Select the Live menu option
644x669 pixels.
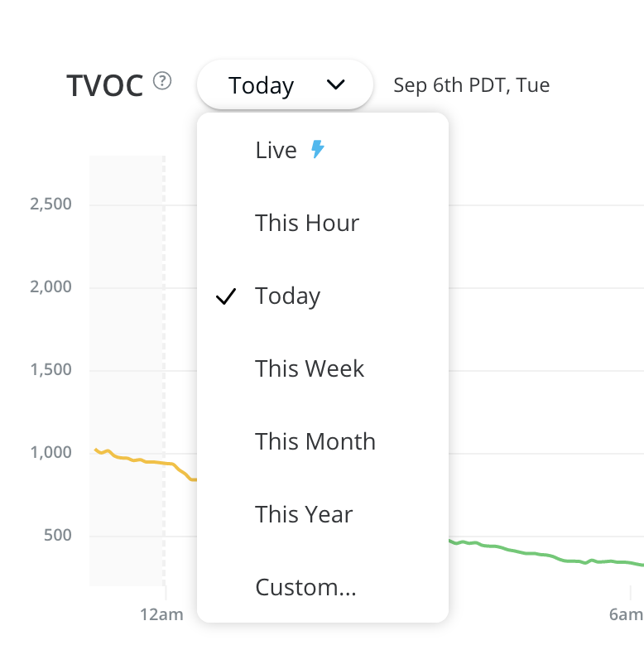(x=276, y=151)
